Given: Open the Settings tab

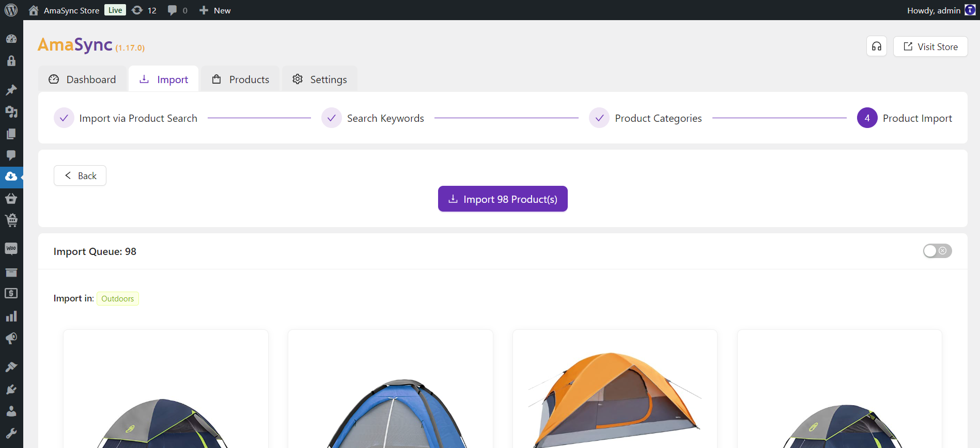Looking at the screenshot, I should pyautogui.click(x=319, y=79).
